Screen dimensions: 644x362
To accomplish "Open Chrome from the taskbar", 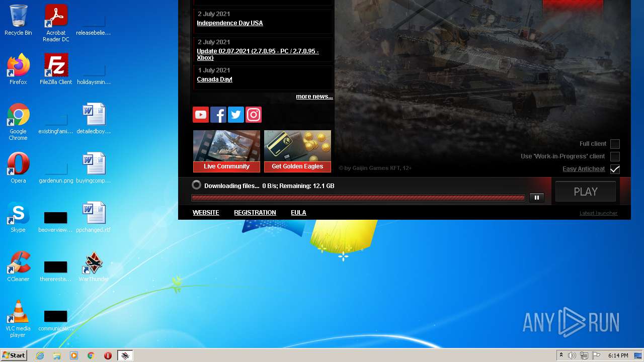I will pos(91,355).
